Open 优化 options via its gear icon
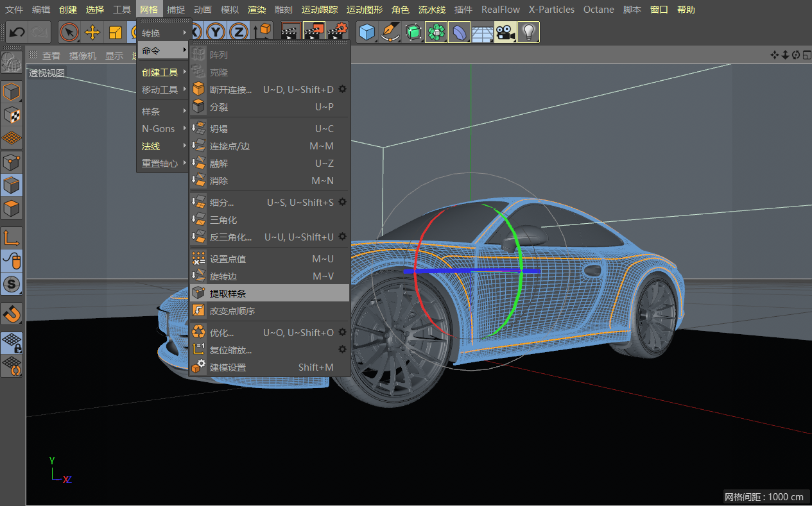Image resolution: width=812 pixels, height=506 pixels. [x=343, y=332]
